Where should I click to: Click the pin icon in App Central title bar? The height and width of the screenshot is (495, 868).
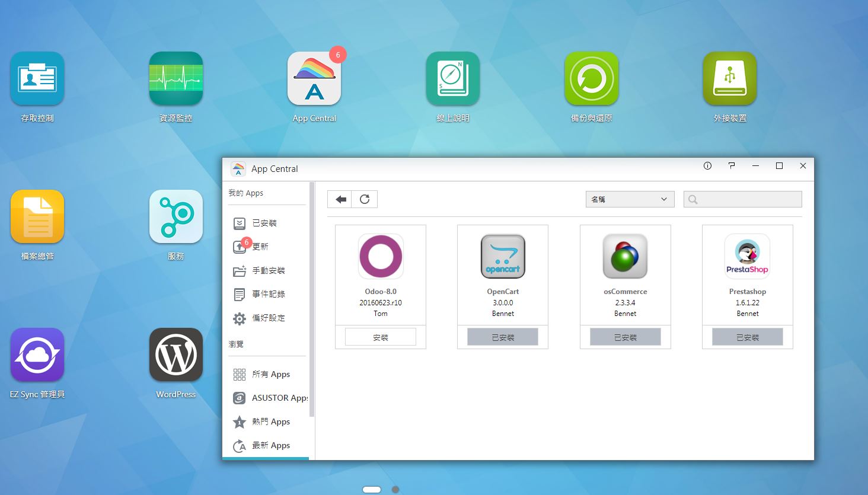pos(732,166)
